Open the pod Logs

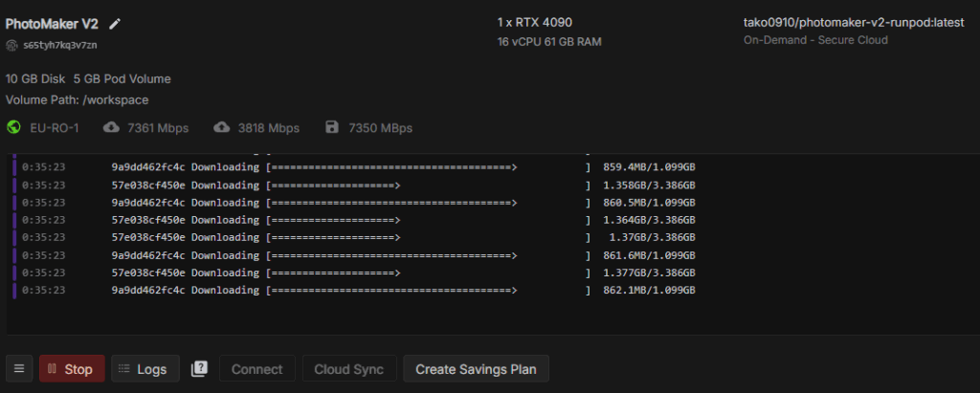click(x=145, y=369)
